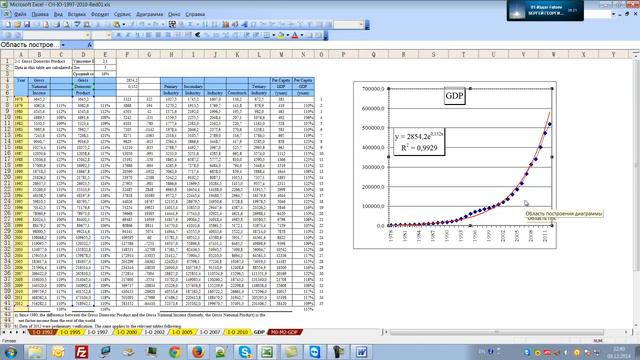The height and width of the screenshot is (360, 640).
Task: Open the Правка menu
Action: coord(40,14)
